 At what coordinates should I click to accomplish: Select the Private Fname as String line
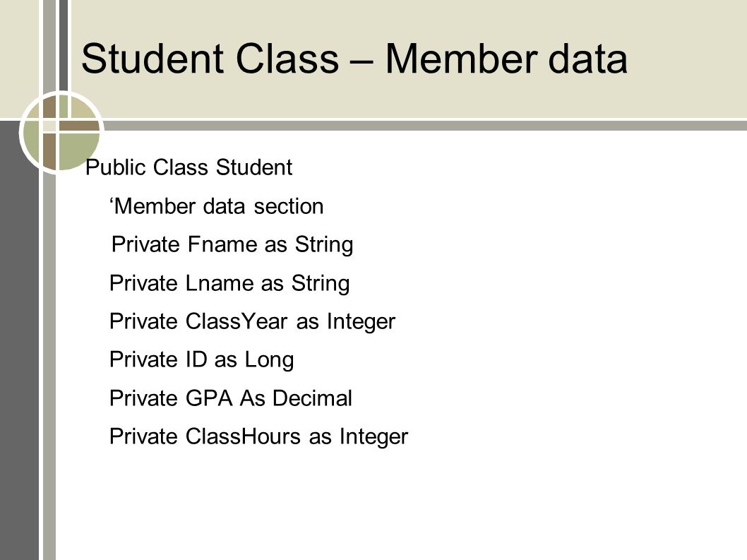(x=232, y=244)
